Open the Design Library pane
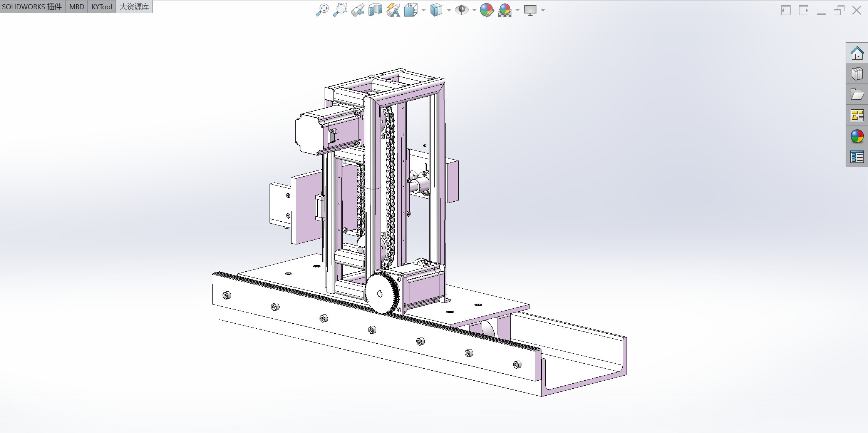Screen dimensions: 868x433 point(857,74)
